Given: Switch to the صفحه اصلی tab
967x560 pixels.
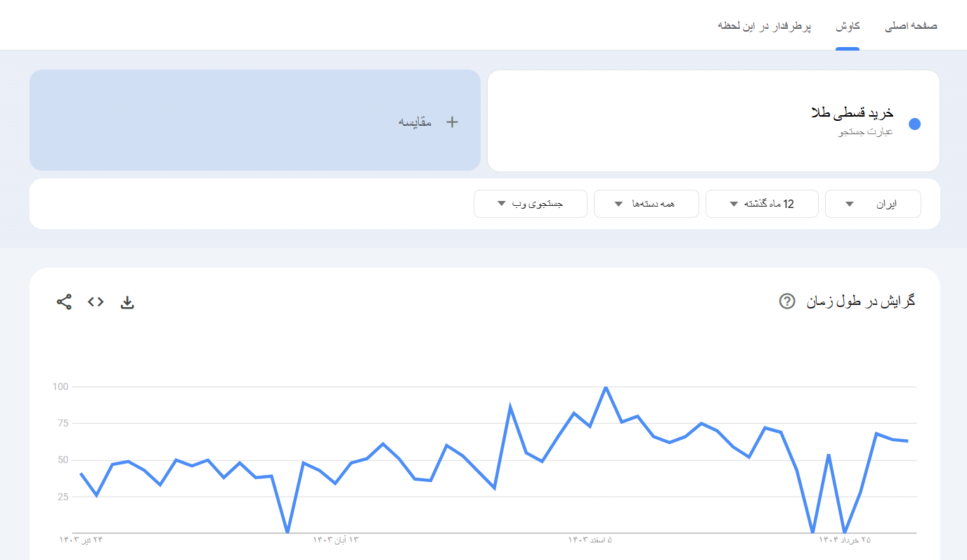Looking at the screenshot, I should (x=911, y=25).
